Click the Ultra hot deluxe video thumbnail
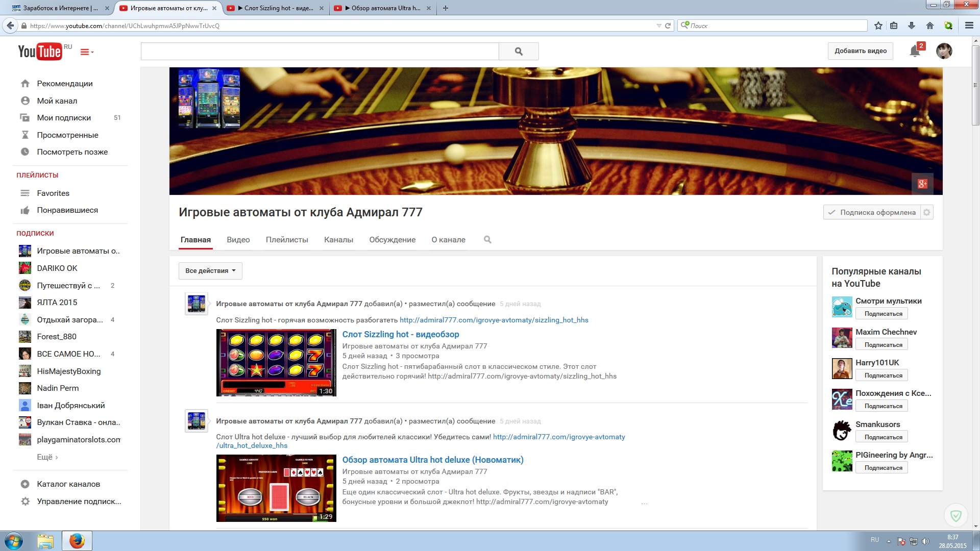 click(276, 488)
